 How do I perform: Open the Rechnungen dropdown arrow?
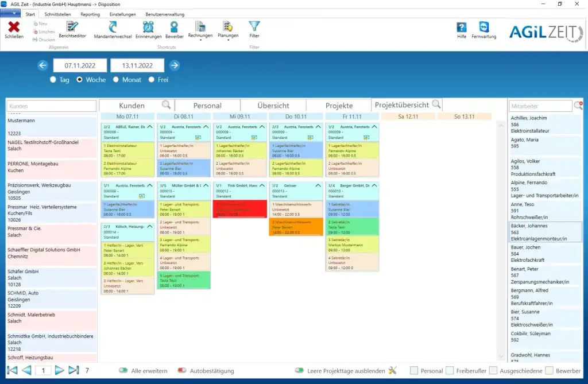click(200, 40)
